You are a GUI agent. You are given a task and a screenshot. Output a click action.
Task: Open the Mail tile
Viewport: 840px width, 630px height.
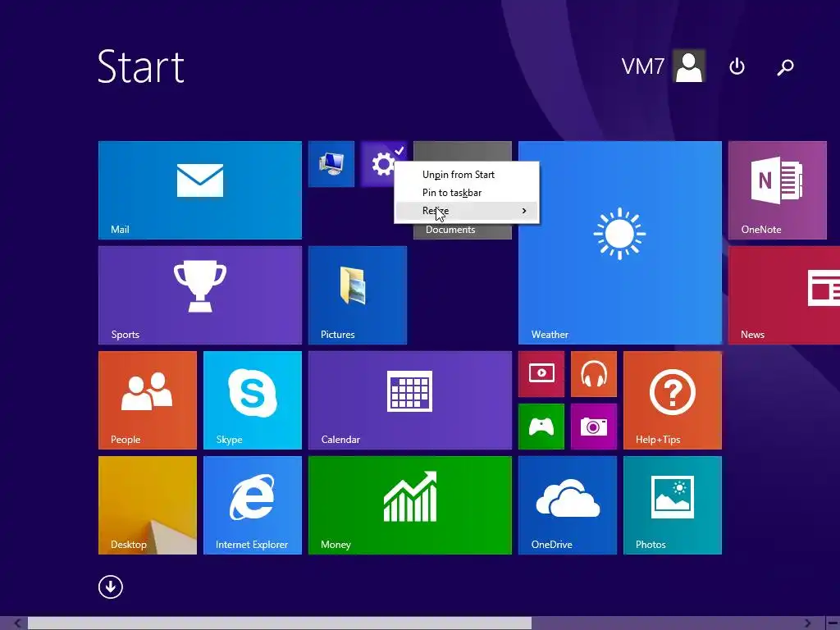(x=200, y=190)
